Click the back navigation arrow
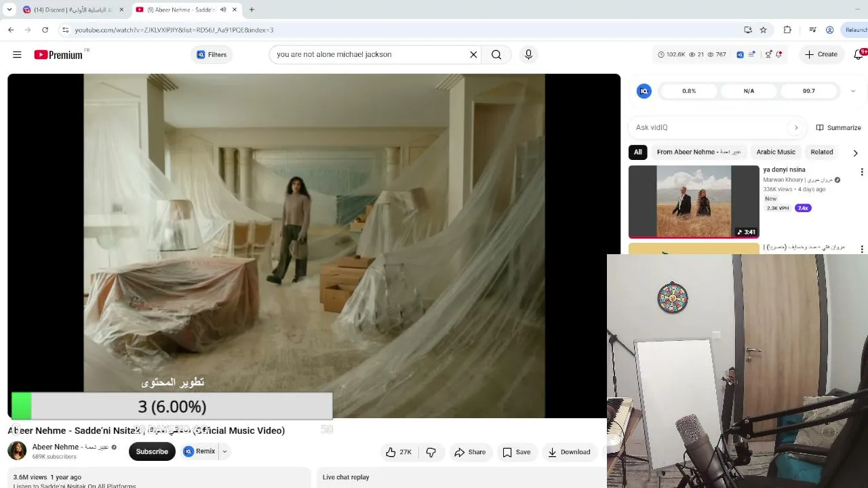 (11, 30)
